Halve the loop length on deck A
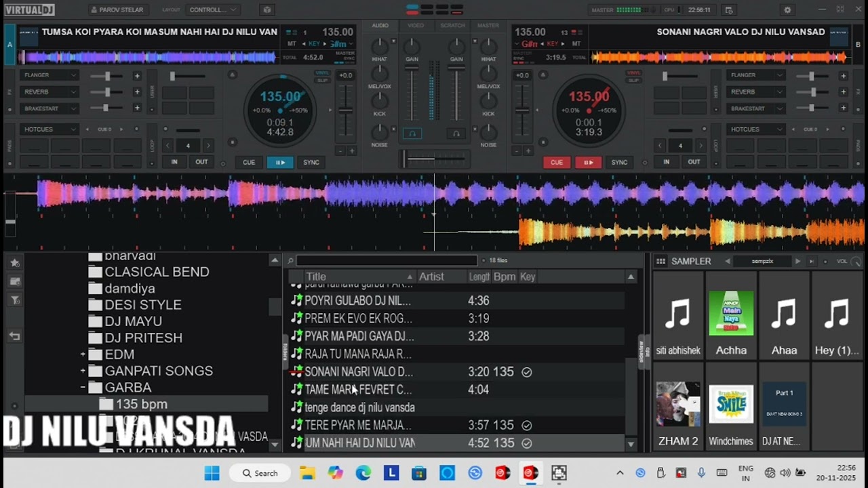 pyautogui.click(x=168, y=146)
